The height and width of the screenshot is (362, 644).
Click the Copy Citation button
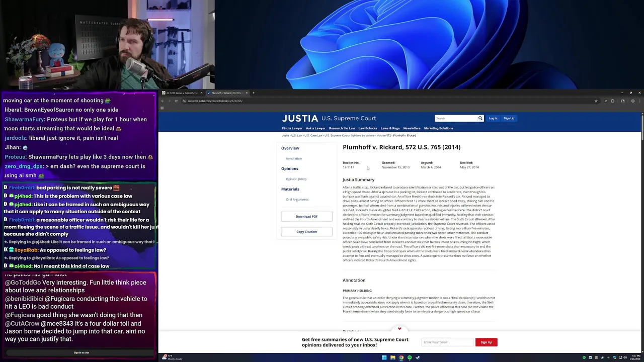pos(306,232)
